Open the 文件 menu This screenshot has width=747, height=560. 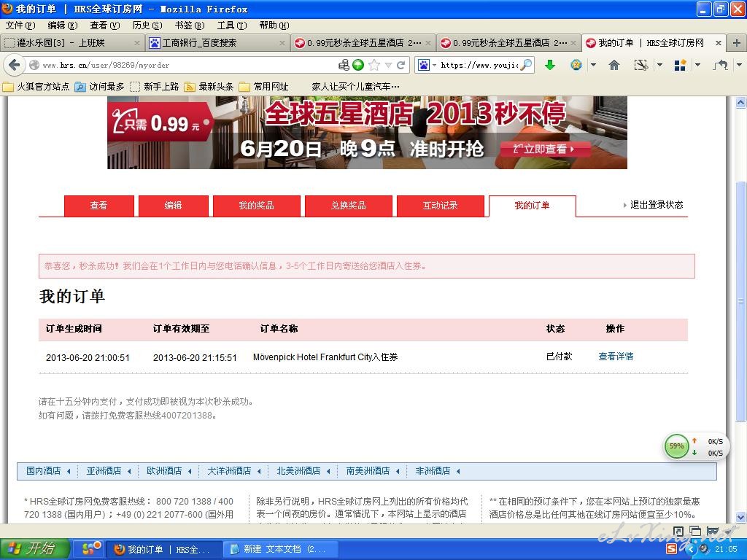pos(20,26)
